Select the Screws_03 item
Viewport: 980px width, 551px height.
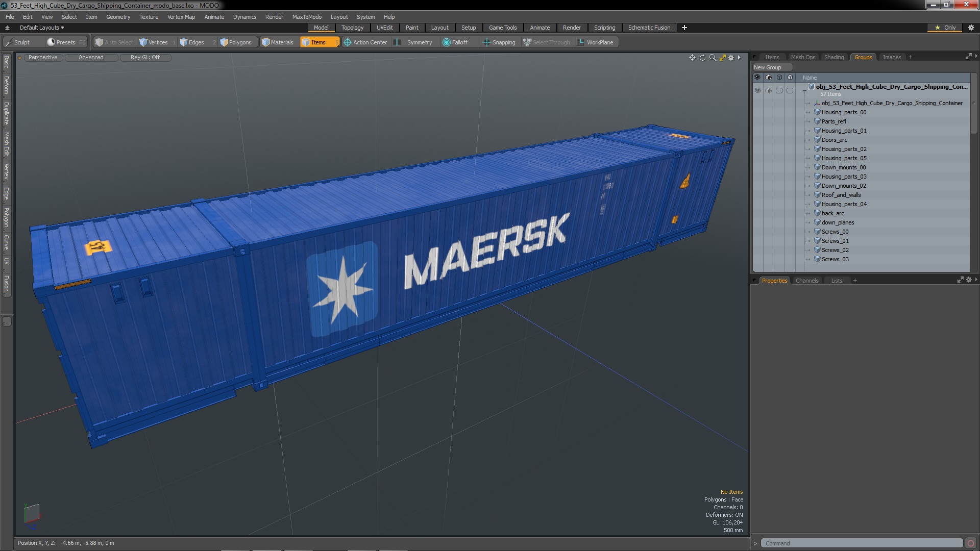835,259
